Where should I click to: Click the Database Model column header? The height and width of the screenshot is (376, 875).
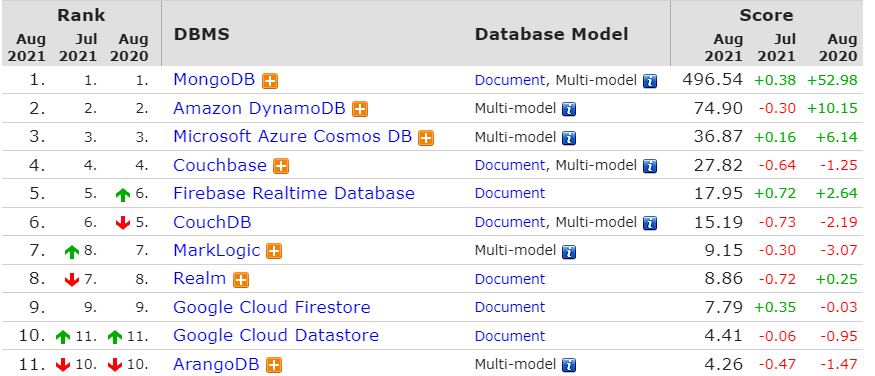pos(551,35)
